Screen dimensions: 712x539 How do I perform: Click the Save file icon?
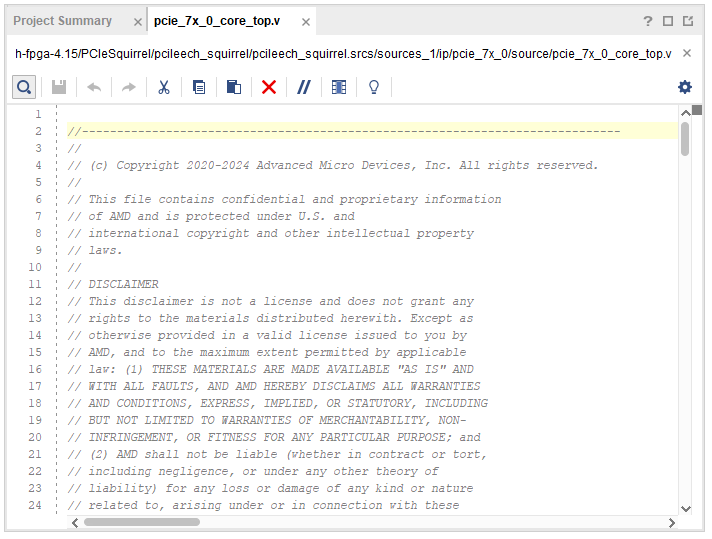[59, 87]
